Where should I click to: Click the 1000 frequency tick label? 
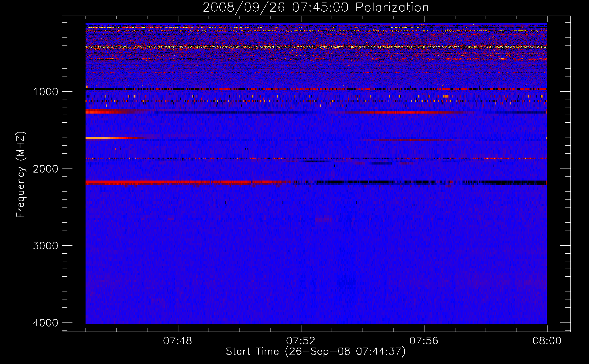46,92
